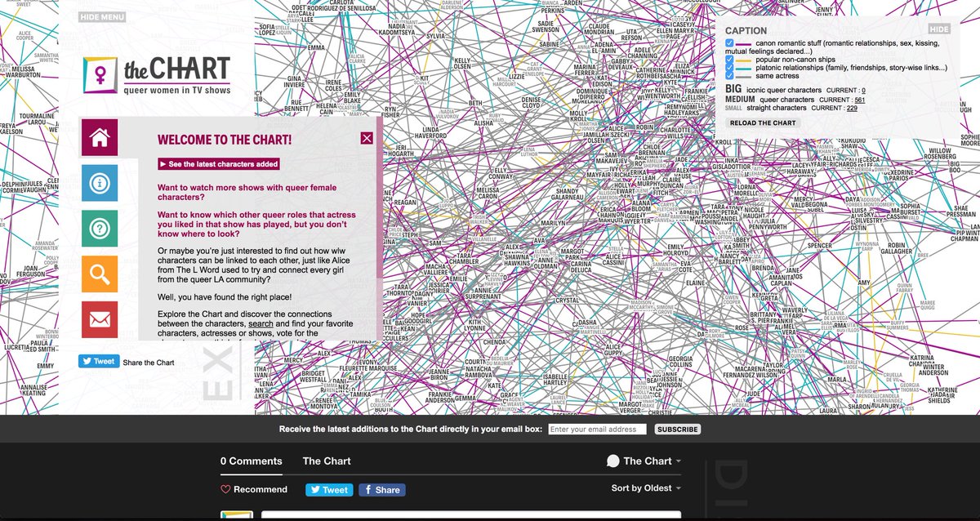
Task: Toggle platonic relationships checkbox
Action: (729, 68)
